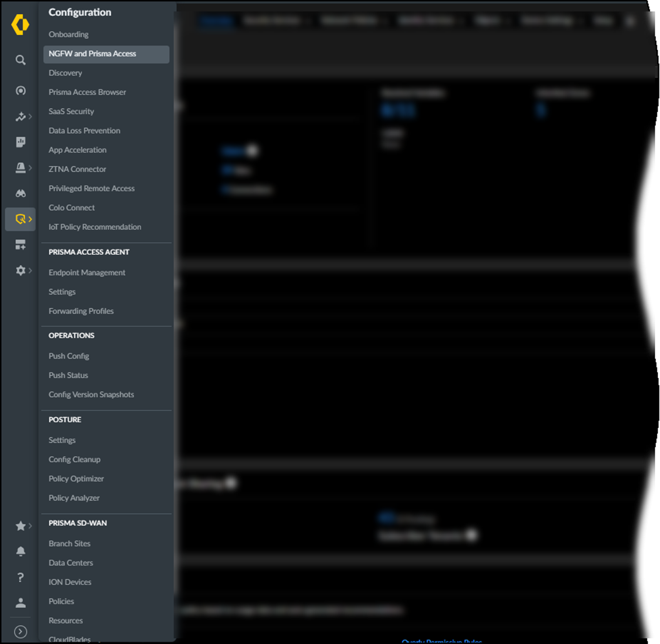
Task: View Push Status
Action: pos(68,375)
